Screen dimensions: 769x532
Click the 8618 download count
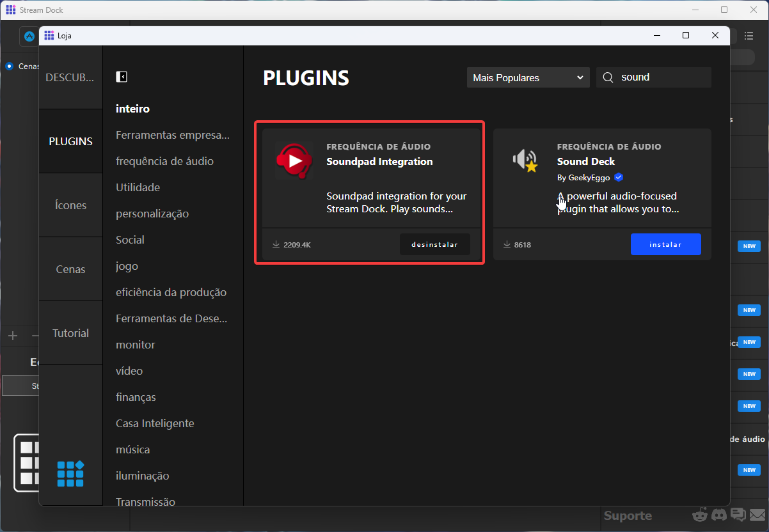coord(523,245)
